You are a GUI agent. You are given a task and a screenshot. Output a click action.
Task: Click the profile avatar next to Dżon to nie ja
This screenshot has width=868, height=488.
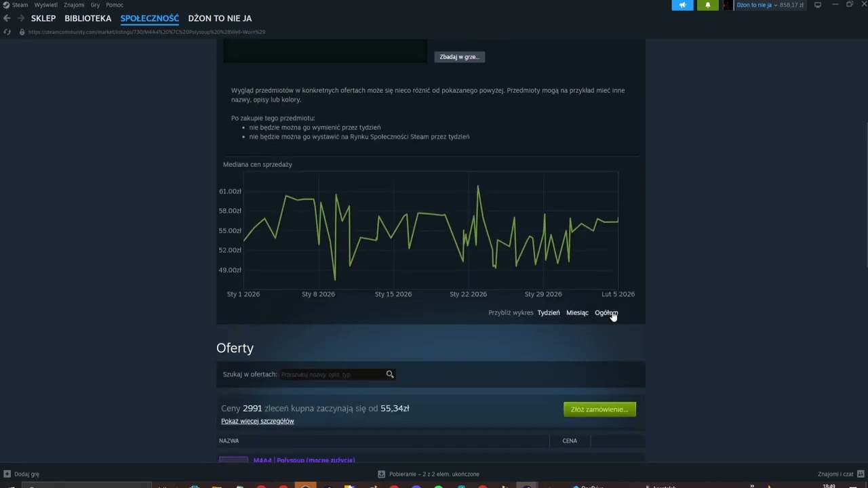point(728,5)
